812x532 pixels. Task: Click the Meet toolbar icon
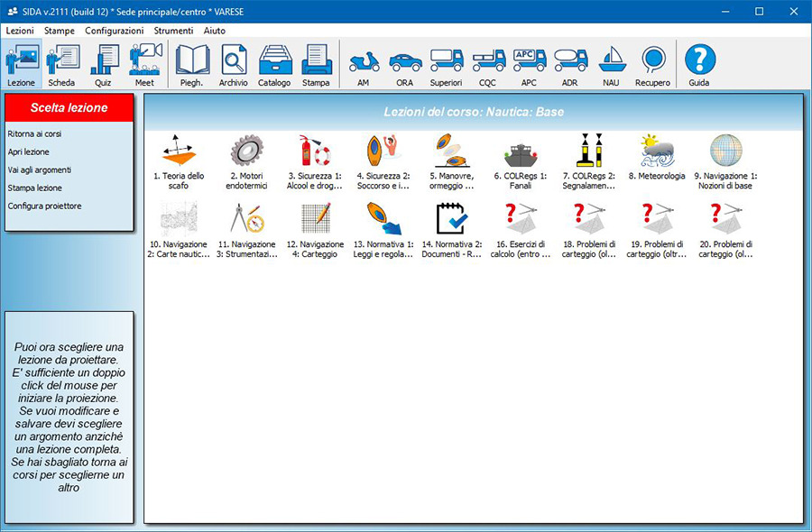[x=144, y=65]
